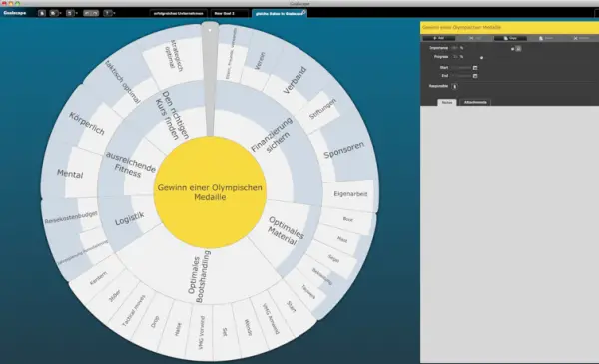This screenshot has width=599, height=364.
Task: Click the Start date input field
Action: coord(461,68)
